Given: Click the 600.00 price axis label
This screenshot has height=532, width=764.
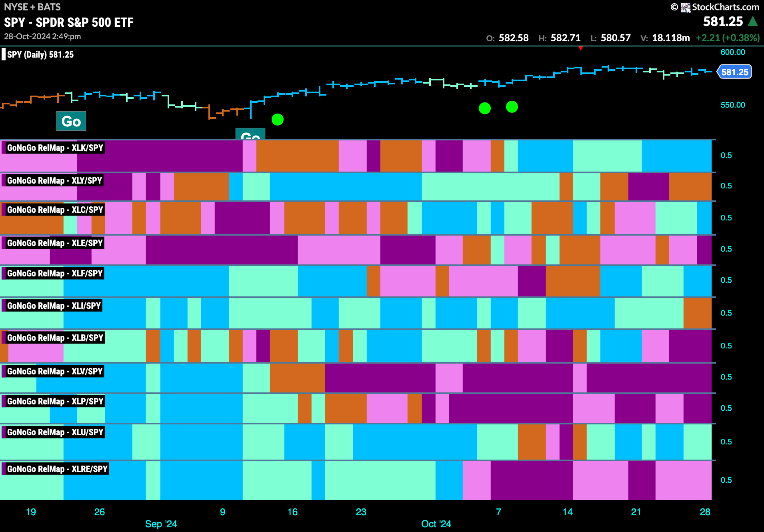Looking at the screenshot, I should (x=733, y=52).
